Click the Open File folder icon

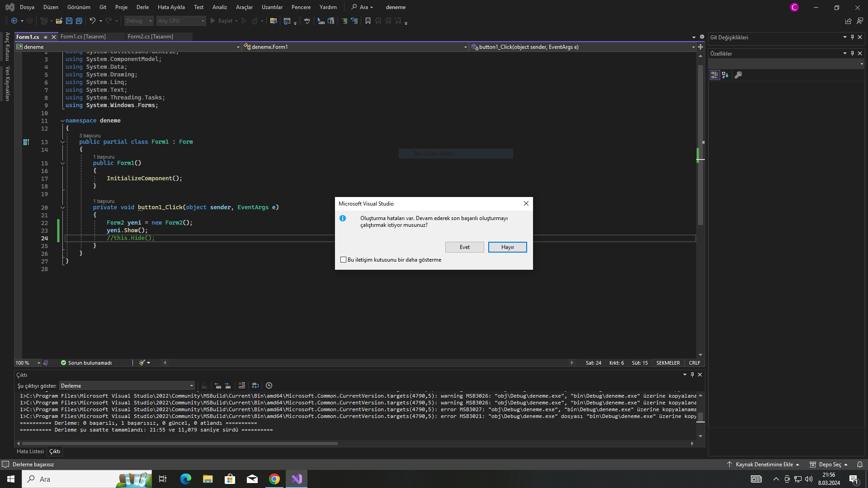(x=59, y=21)
